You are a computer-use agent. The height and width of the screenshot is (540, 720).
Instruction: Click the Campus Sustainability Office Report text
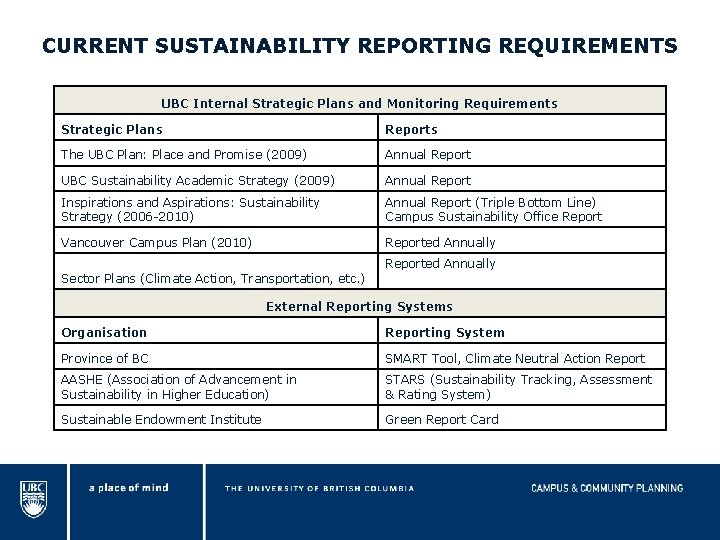tap(493, 216)
